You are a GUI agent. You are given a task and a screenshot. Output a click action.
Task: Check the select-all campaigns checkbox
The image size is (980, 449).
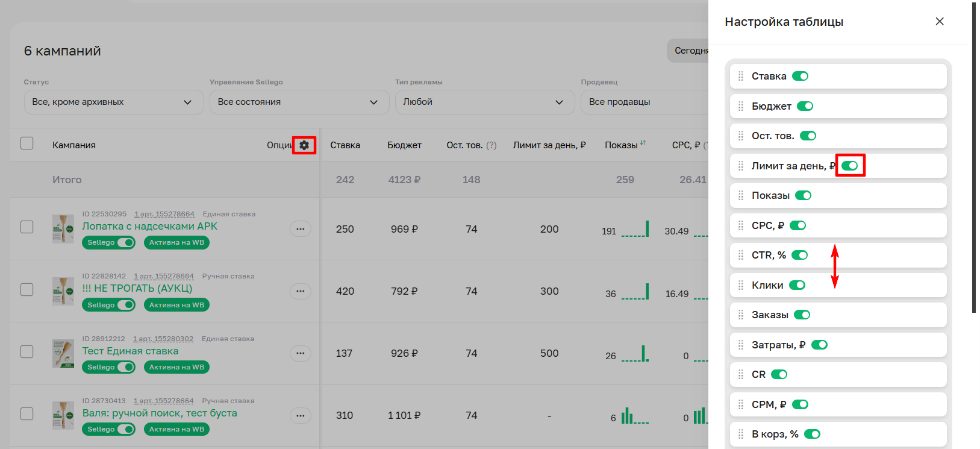[27, 143]
